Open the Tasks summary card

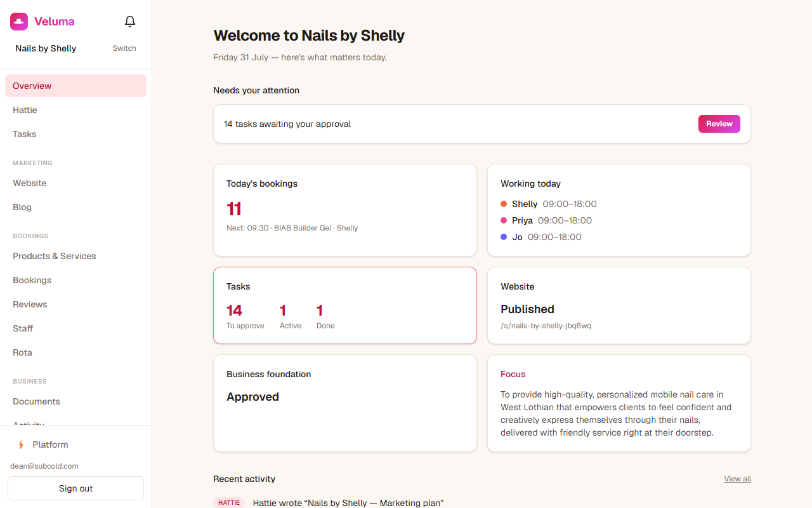pos(345,305)
